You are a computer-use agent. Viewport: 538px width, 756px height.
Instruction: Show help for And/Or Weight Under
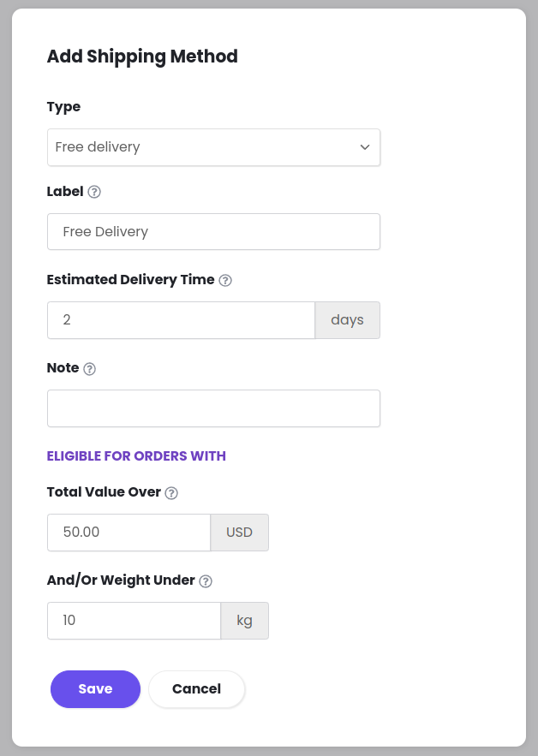click(x=206, y=581)
